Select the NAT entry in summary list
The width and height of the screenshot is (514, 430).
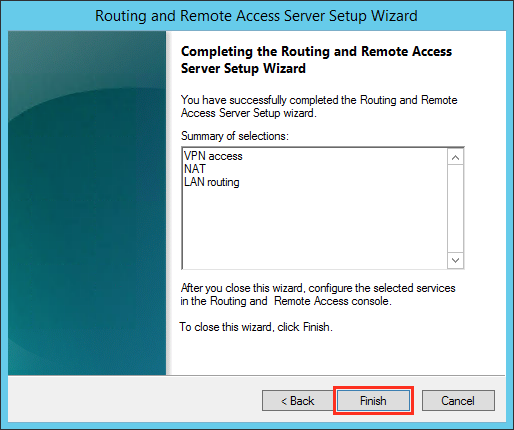(x=195, y=169)
